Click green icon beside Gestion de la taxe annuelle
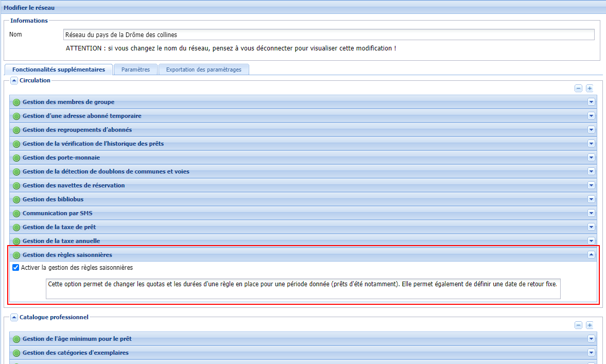The image size is (606, 364). coord(16,241)
